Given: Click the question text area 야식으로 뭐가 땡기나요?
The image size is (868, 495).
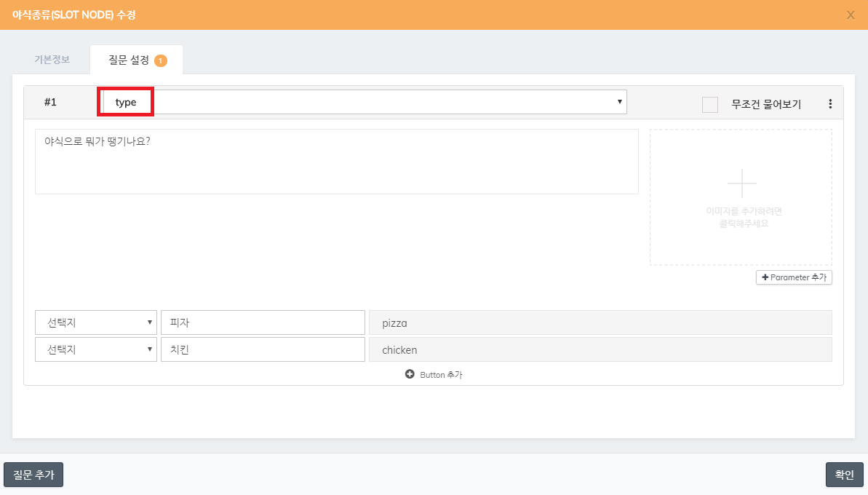Looking at the screenshot, I should point(337,162).
